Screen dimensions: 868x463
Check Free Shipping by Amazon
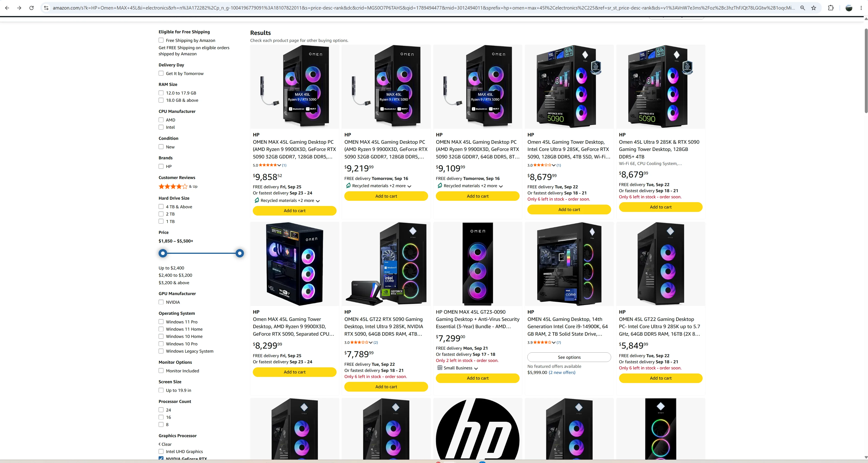(161, 41)
